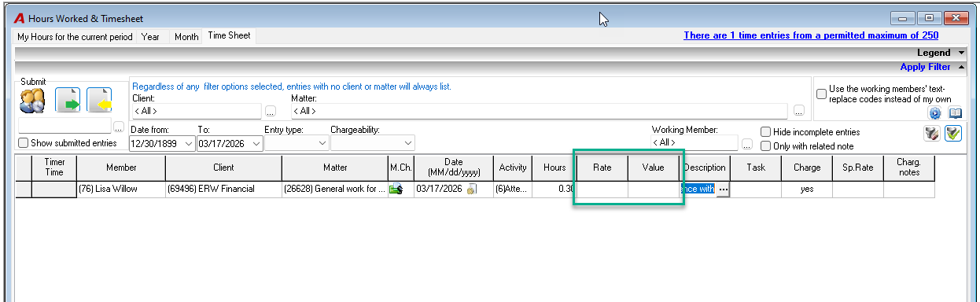Click the yes value in Charge column
The image size is (980, 302).
(807, 189)
